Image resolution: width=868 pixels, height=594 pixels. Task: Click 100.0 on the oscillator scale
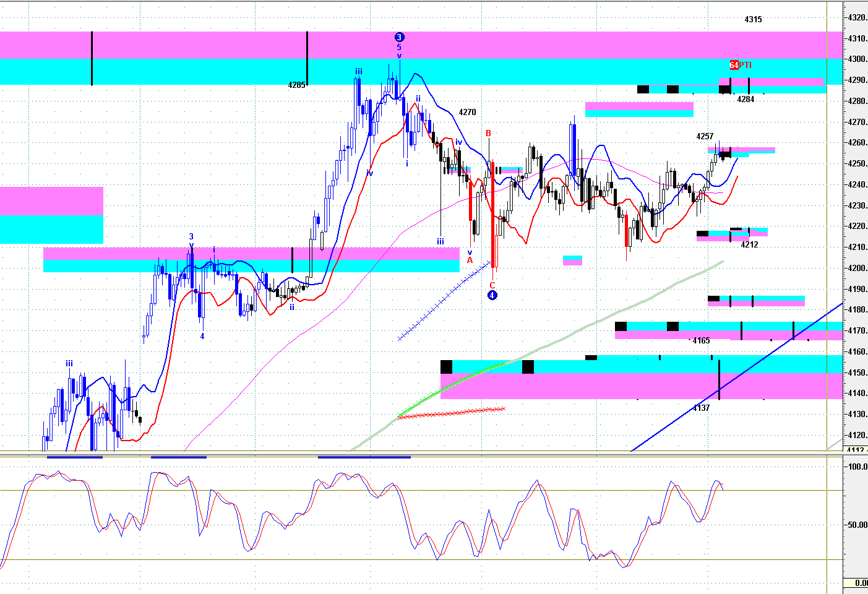click(857, 467)
